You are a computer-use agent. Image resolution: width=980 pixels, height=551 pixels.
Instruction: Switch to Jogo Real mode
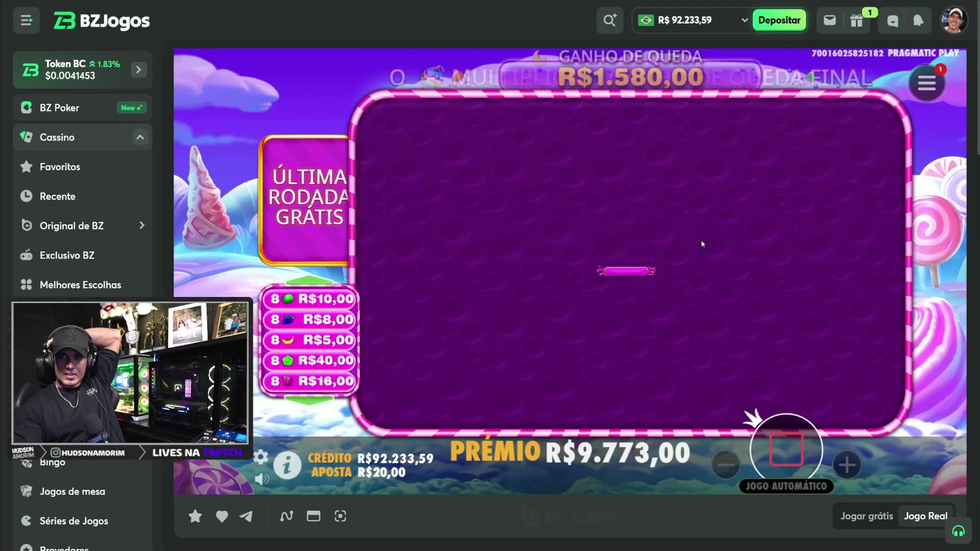(x=925, y=516)
